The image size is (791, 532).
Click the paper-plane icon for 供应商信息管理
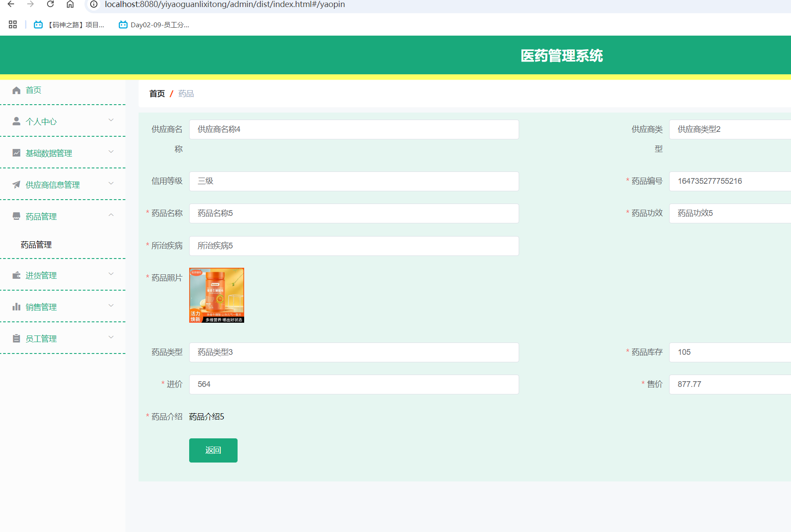pos(16,184)
